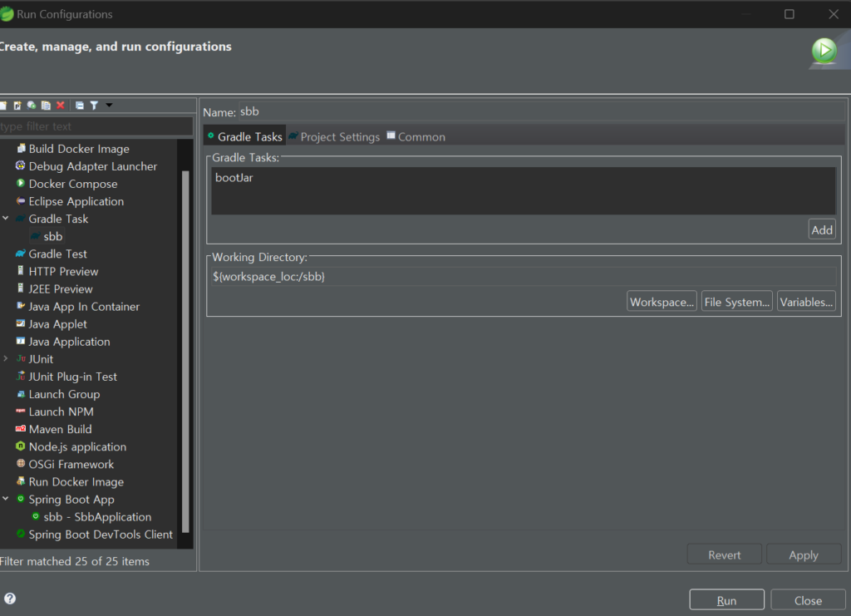Click Variables... button
This screenshot has width=851, height=616.
(806, 303)
